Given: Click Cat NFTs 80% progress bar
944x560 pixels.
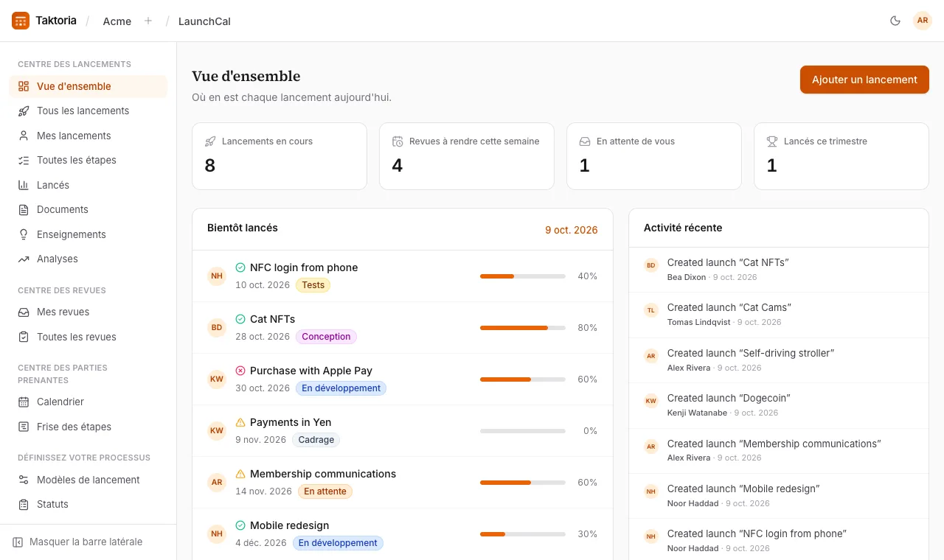Looking at the screenshot, I should point(523,328).
